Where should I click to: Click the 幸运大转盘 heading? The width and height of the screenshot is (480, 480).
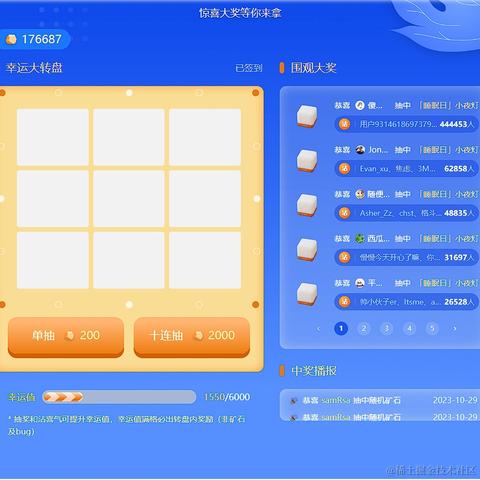coord(34,68)
